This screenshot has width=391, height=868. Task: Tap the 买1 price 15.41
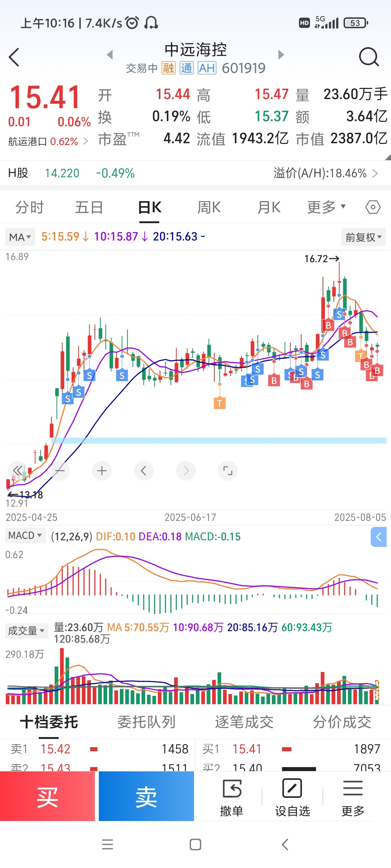pos(247,749)
